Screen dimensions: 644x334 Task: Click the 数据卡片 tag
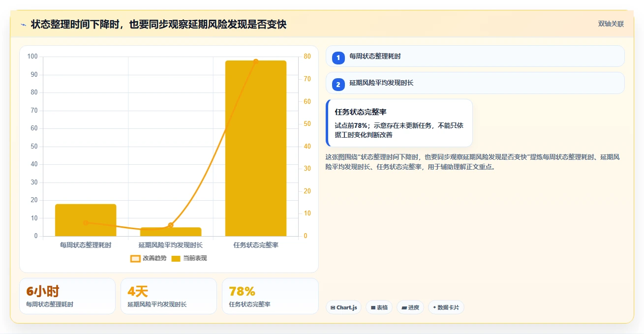pyautogui.click(x=446, y=307)
